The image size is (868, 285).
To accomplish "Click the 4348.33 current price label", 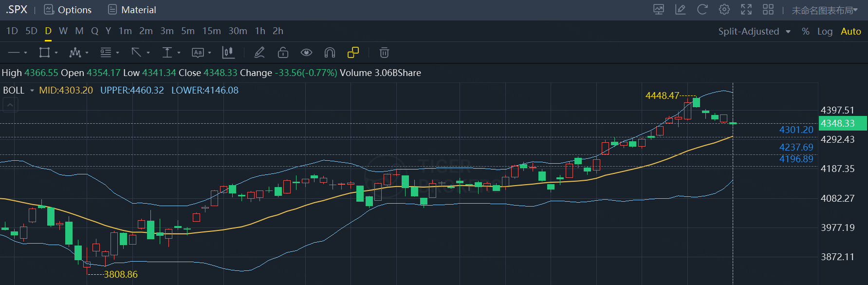I will [842, 124].
